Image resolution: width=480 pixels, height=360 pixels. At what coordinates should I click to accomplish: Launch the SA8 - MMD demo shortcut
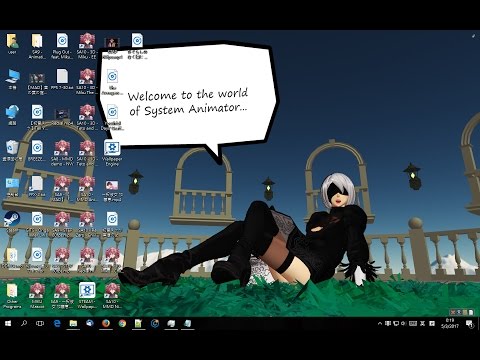pos(62,153)
